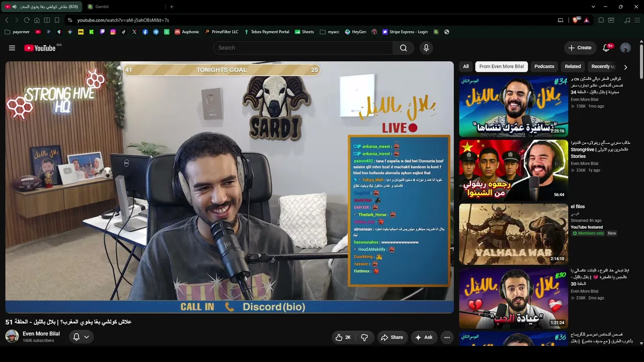Screen dimensions: 644x362
Task: Open the browser home page
Action: [37, 20]
